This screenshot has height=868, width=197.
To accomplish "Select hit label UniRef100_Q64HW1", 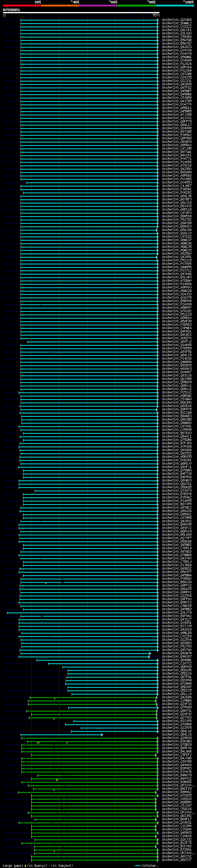I will click(176, 660).
